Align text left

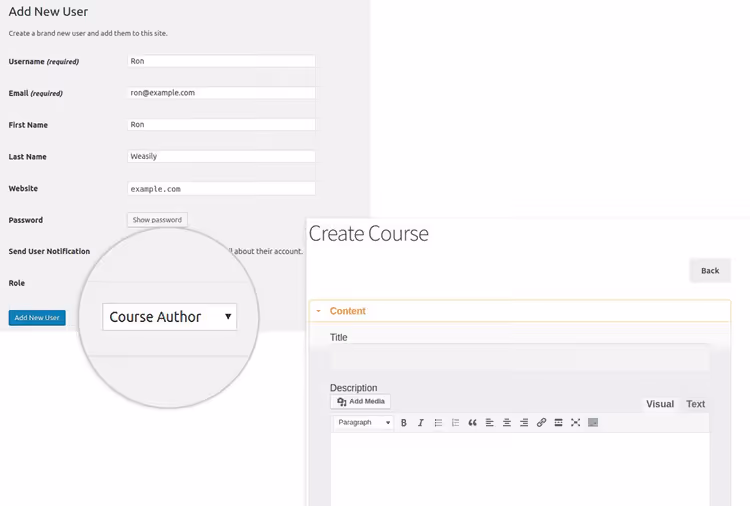coord(489,423)
